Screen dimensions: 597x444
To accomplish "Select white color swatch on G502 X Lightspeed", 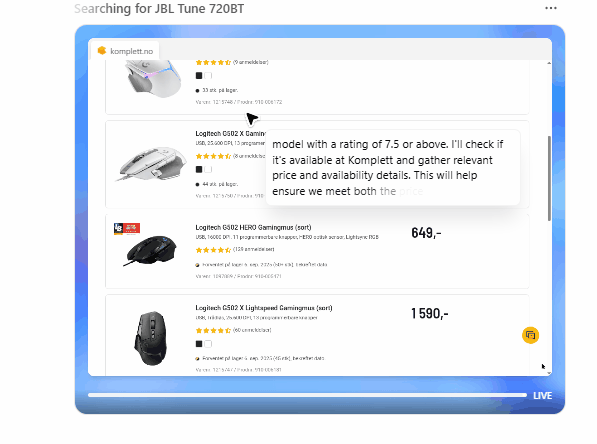I will tap(208, 344).
